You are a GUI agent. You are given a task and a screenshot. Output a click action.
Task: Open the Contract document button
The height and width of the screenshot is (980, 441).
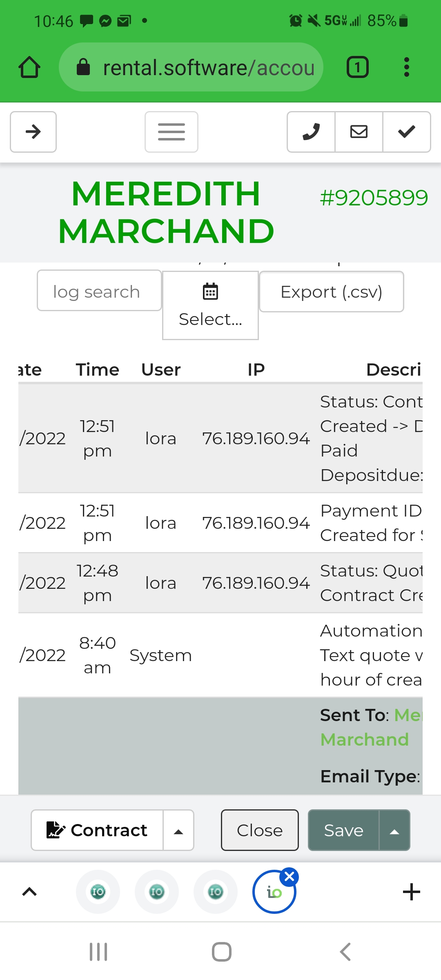[x=97, y=830]
